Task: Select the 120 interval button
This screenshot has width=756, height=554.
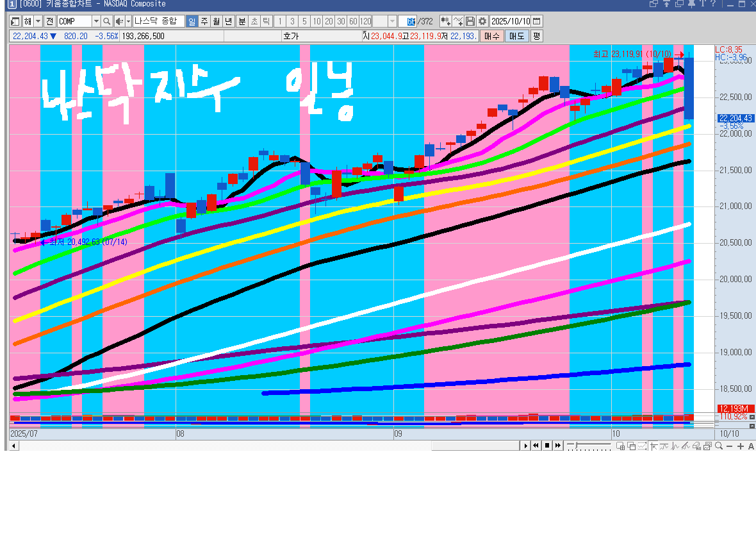Action: click(x=366, y=21)
